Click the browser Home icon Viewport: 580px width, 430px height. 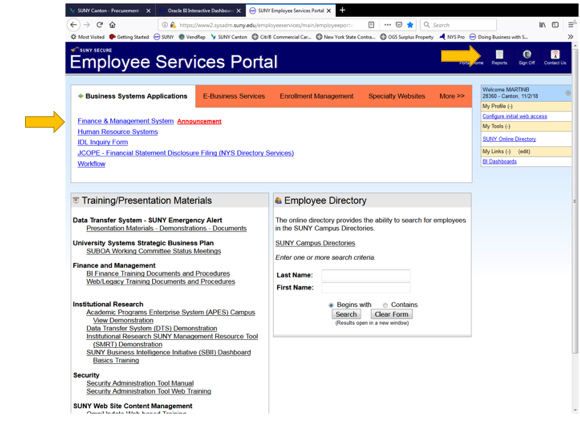pos(112,25)
